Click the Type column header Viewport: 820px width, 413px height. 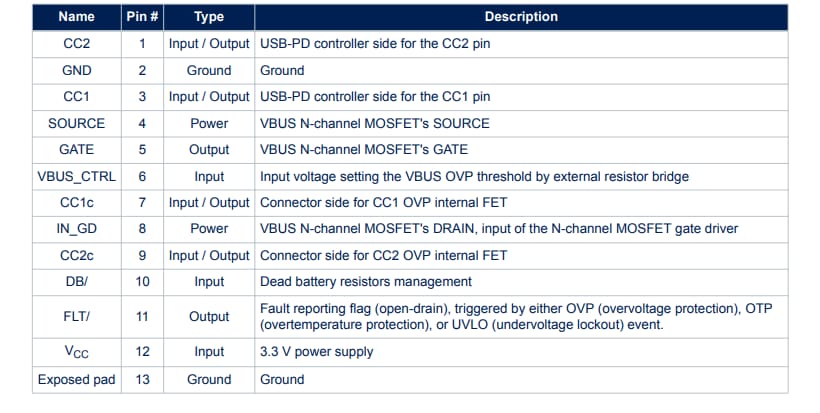coord(209,17)
